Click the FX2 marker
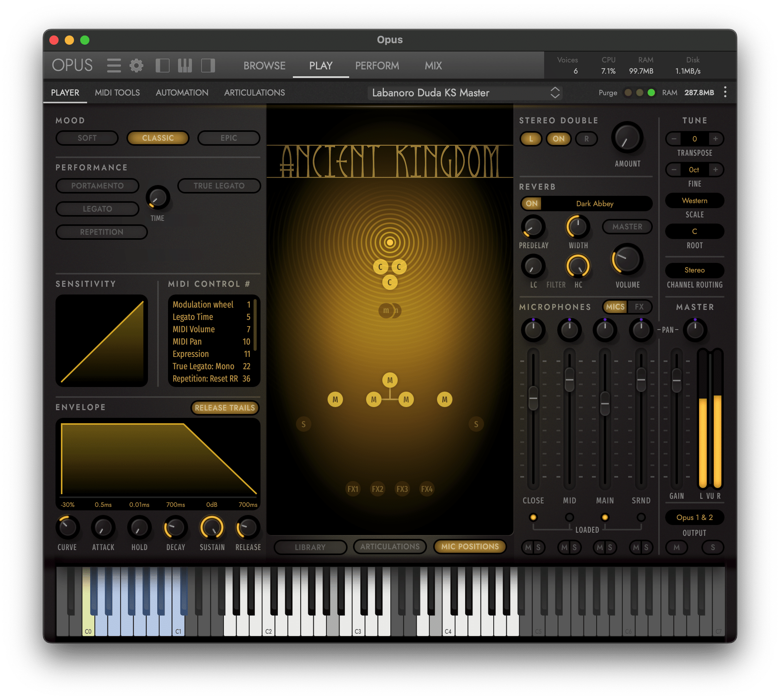This screenshot has height=700, width=780. coord(378,489)
